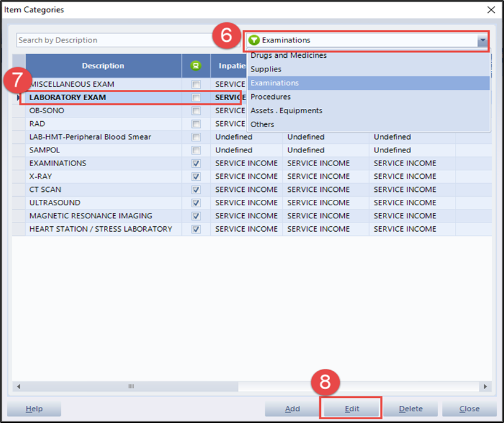
Task: Uncheck the X-RAY row checkbox
Action: pyautogui.click(x=196, y=176)
